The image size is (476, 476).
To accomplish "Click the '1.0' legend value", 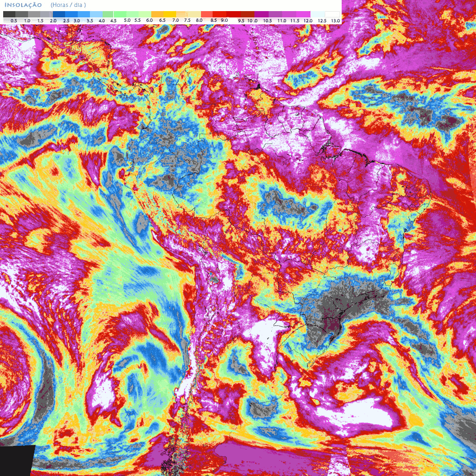I will click(x=27, y=21).
